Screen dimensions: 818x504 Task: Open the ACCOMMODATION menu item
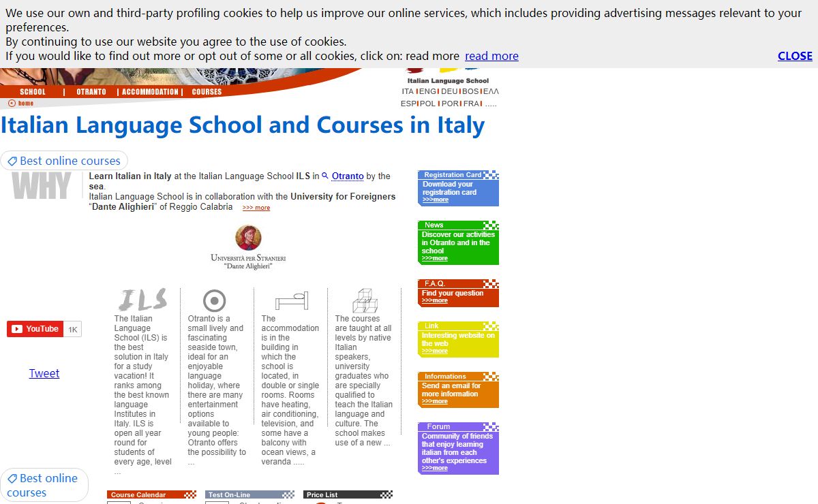pos(150,92)
